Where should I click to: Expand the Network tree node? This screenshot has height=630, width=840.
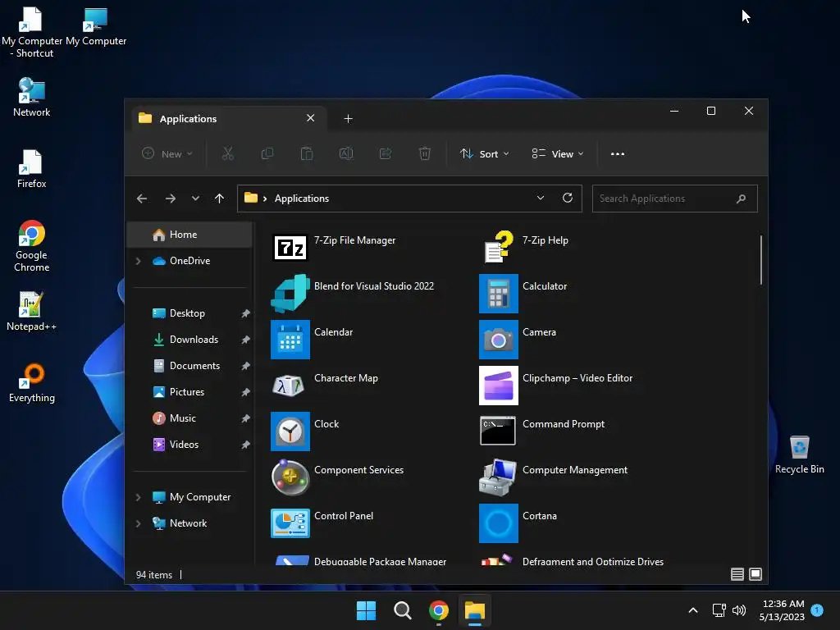138,523
